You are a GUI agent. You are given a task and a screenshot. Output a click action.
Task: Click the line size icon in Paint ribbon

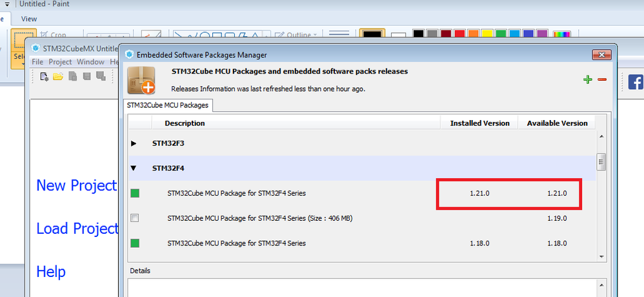pyautogui.click(x=339, y=34)
